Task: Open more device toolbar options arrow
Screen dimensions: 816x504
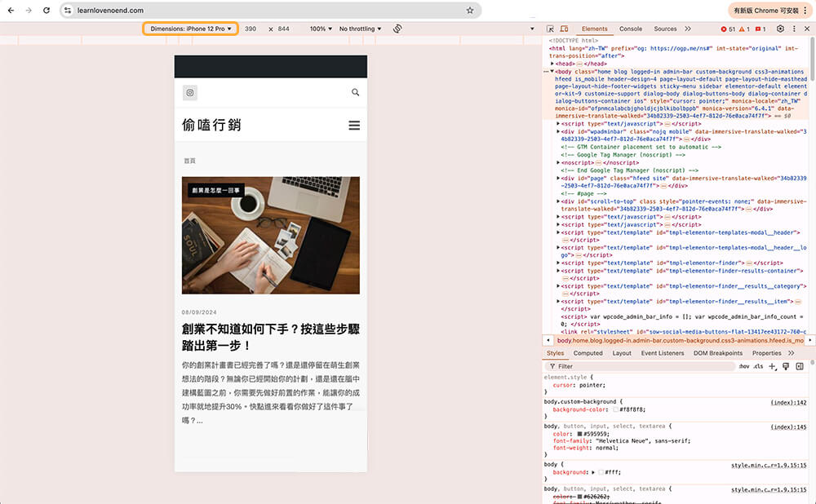Action: (x=532, y=29)
